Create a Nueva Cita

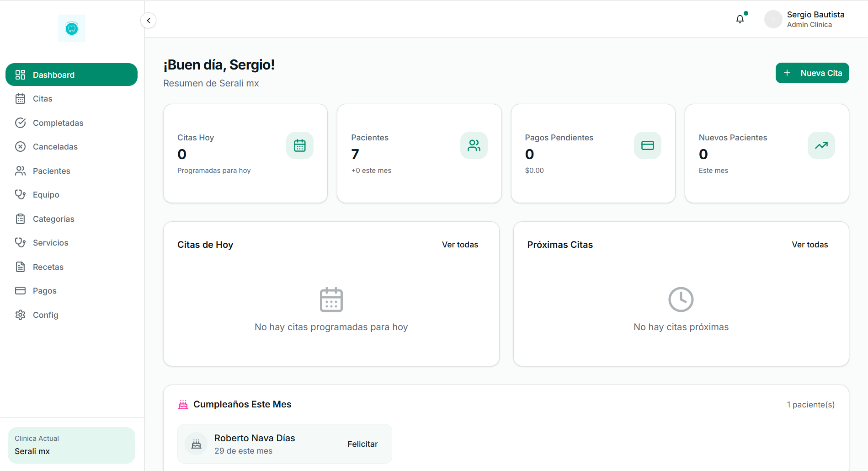(812, 73)
